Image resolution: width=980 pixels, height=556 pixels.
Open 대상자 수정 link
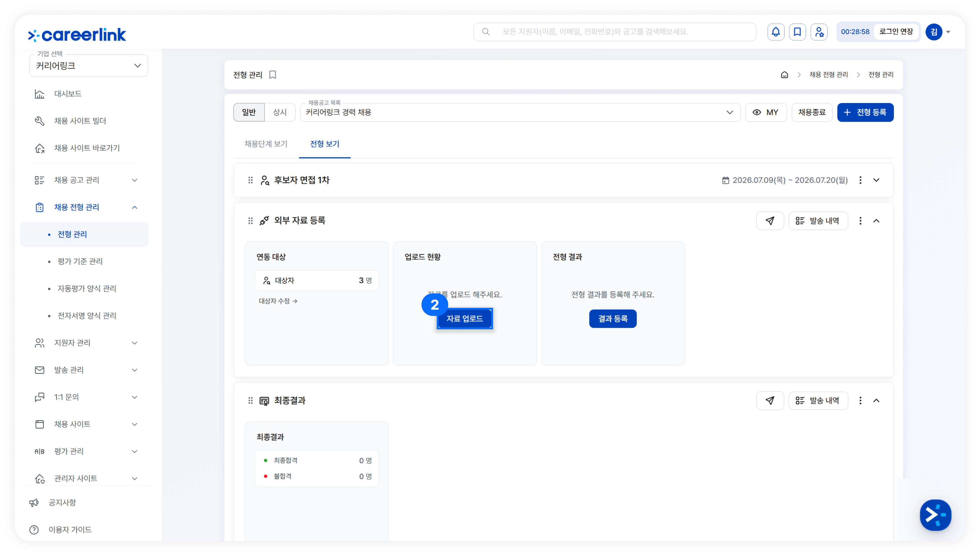click(278, 301)
